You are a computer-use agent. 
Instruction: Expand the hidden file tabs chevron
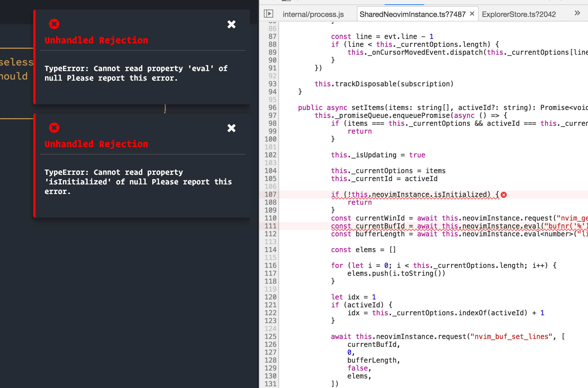point(577,13)
